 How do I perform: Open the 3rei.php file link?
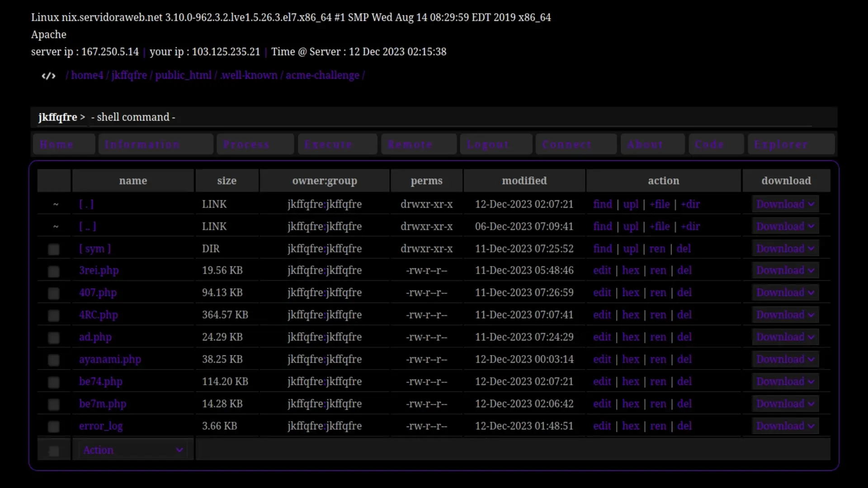point(99,270)
